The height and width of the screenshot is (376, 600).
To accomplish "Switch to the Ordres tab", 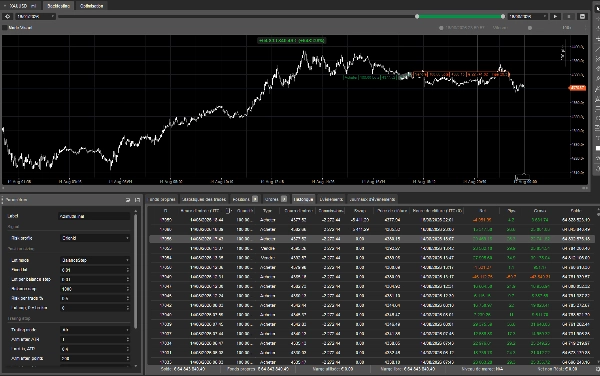I will pyautogui.click(x=276, y=199).
